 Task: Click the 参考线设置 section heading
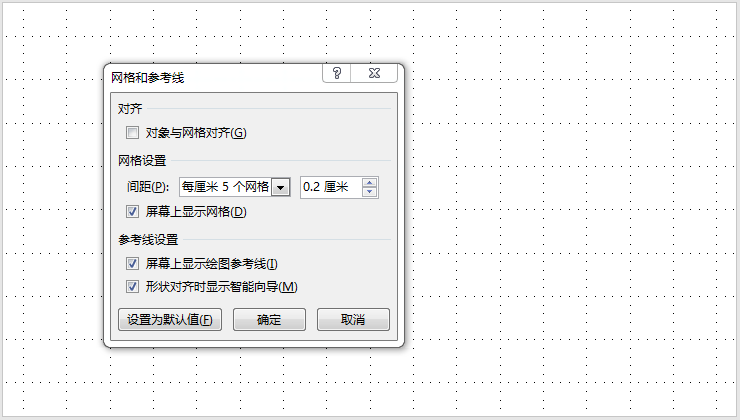coord(148,240)
